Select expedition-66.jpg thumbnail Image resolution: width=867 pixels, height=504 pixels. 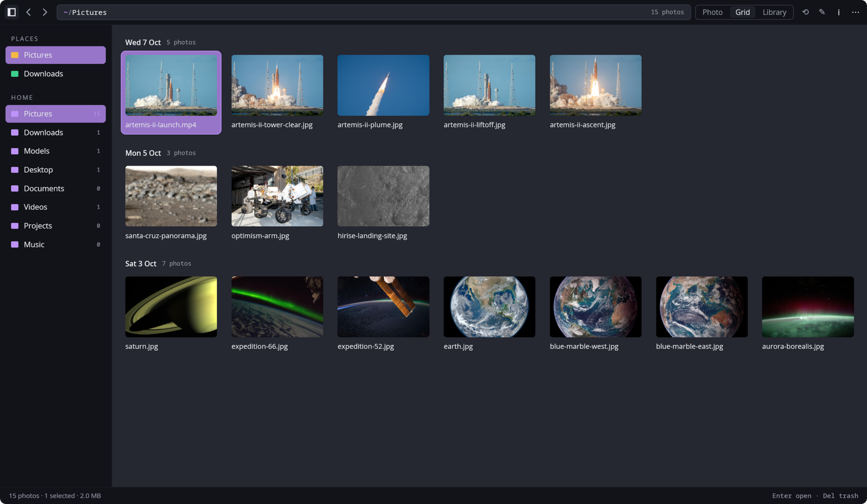pyautogui.click(x=277, y=307)
